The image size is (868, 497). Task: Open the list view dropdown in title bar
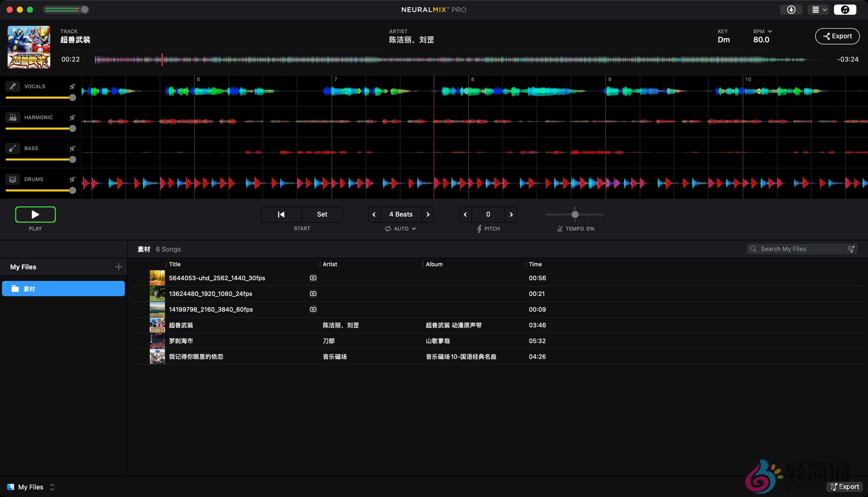click(818, 10)
